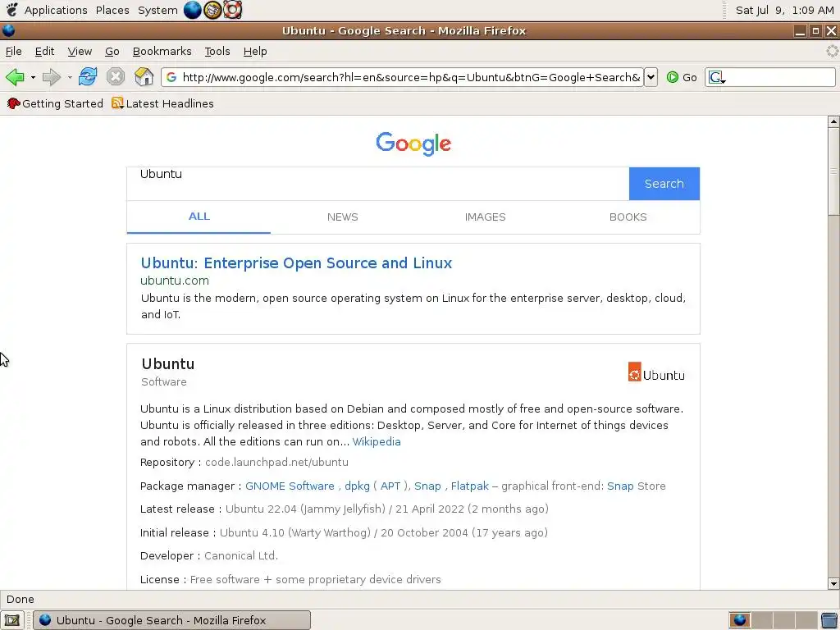Click the throbber activity indicator icon
The height and width of the screenshot is (630, 840).
[832, 51]
